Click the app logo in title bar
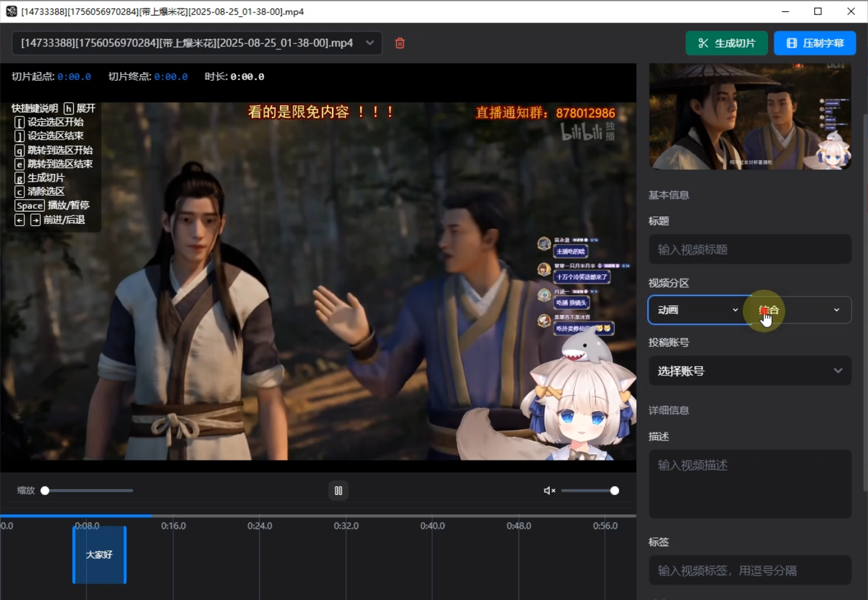The height and width of the screenshot is (600, 868). click(11, 11)
